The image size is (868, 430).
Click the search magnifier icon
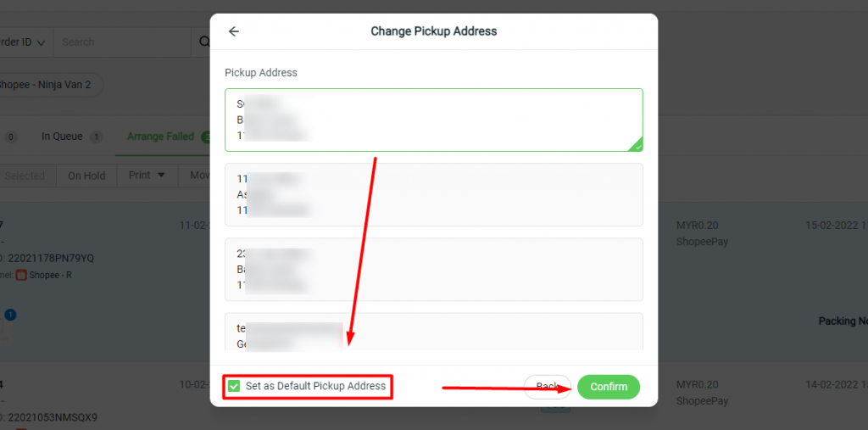[203, 42]
